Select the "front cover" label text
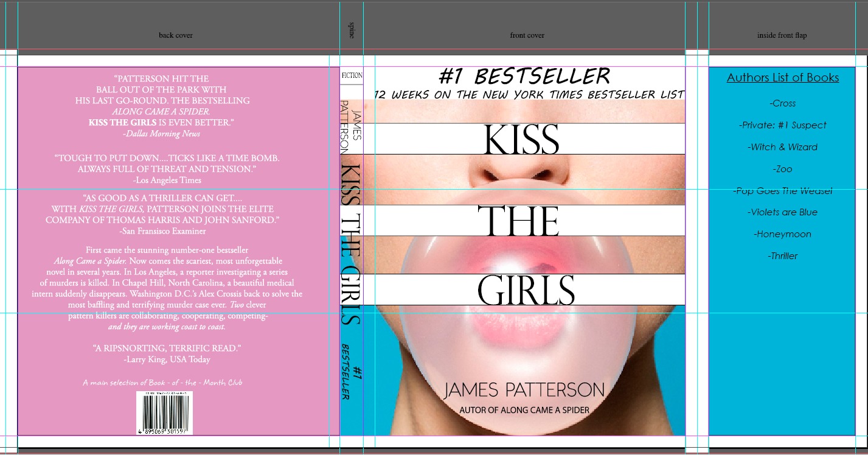The height and width of the screenshot is (455, 868). (527, 35)
